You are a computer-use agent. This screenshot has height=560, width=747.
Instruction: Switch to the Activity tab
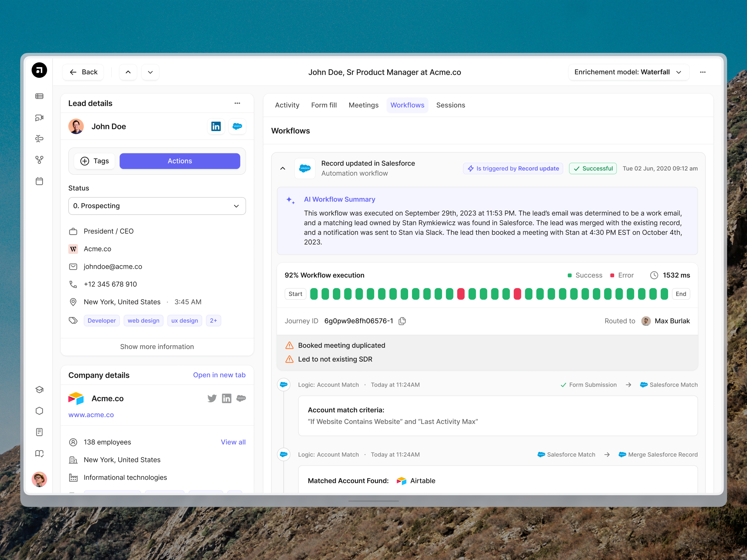tap(287, 105)
